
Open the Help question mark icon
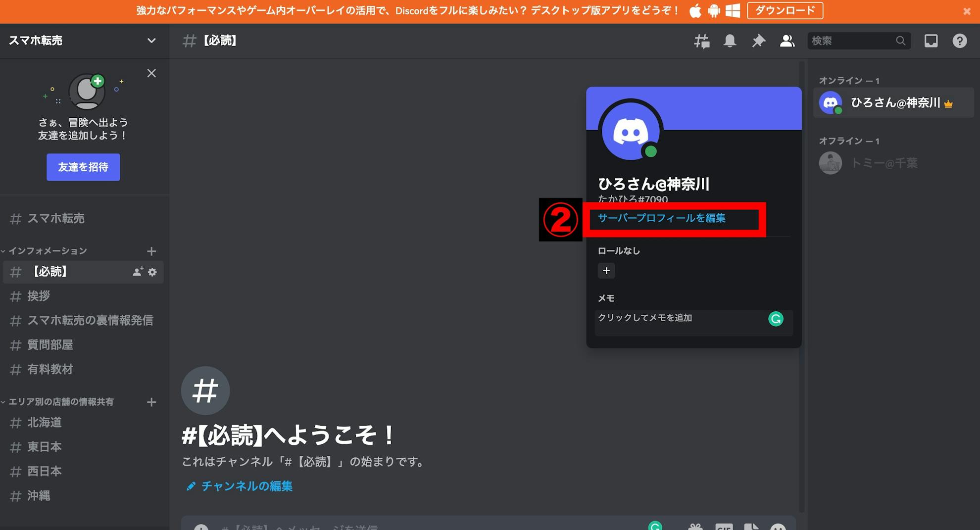960,41
